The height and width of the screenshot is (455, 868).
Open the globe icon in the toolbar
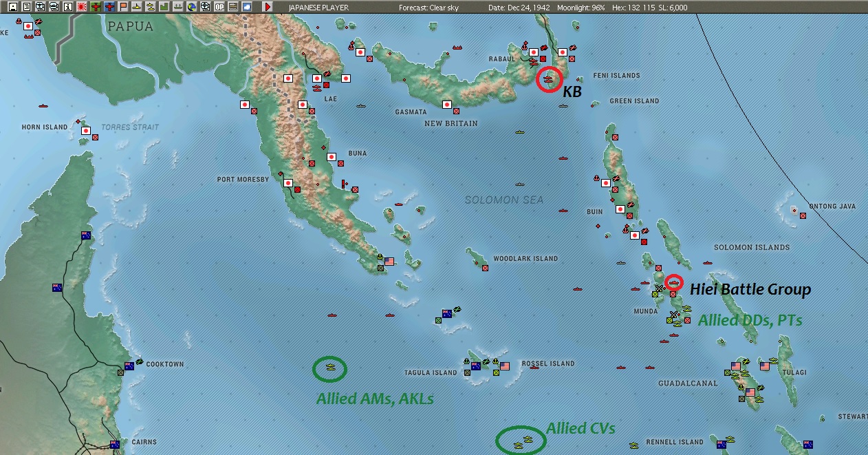tap(191, 7)
